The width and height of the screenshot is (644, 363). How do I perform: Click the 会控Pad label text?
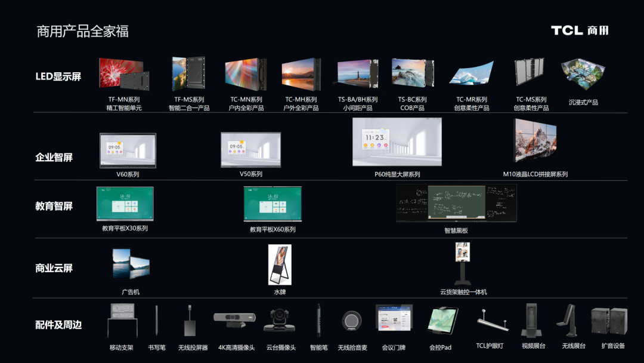pos(440,347)
